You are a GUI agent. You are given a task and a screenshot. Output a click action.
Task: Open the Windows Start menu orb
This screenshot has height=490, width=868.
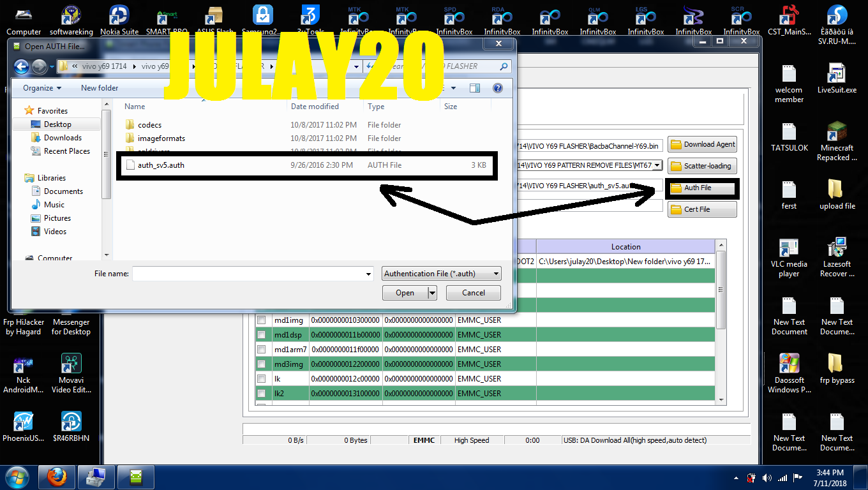(x=17, y=477)
